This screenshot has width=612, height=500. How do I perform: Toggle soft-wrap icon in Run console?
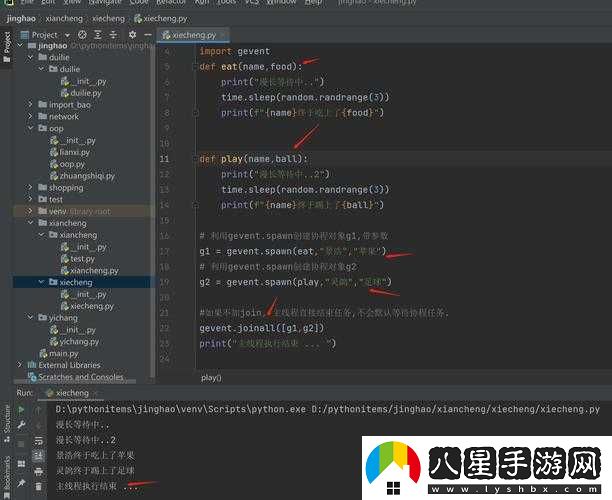coord(38,441)
